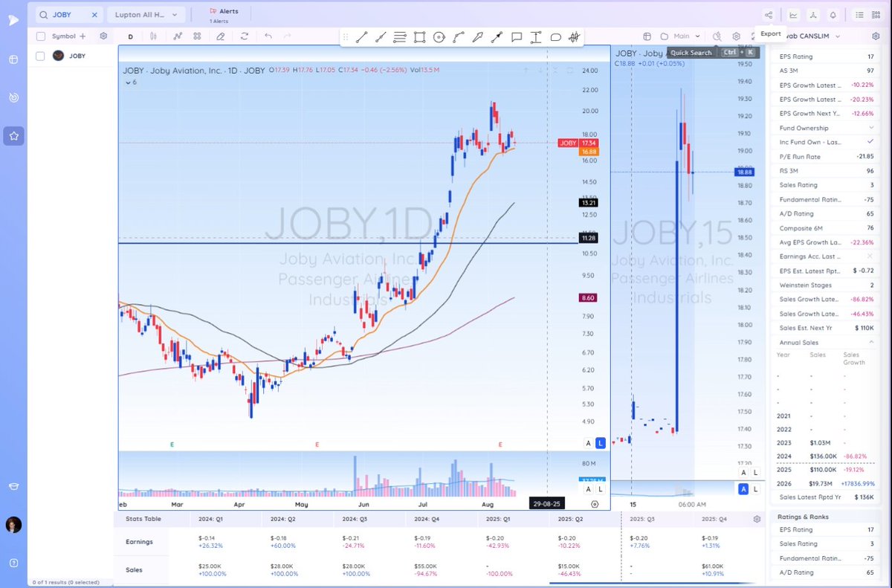The width and height of the screenshot is (892, 588).
Task: Expand the indicator legend chevron showing 6
Action: pyautogui.click(x=129, y=82)
